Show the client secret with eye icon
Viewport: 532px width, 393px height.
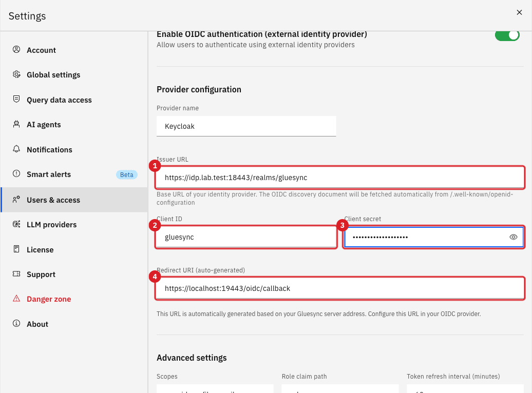(x=514, y=237)
